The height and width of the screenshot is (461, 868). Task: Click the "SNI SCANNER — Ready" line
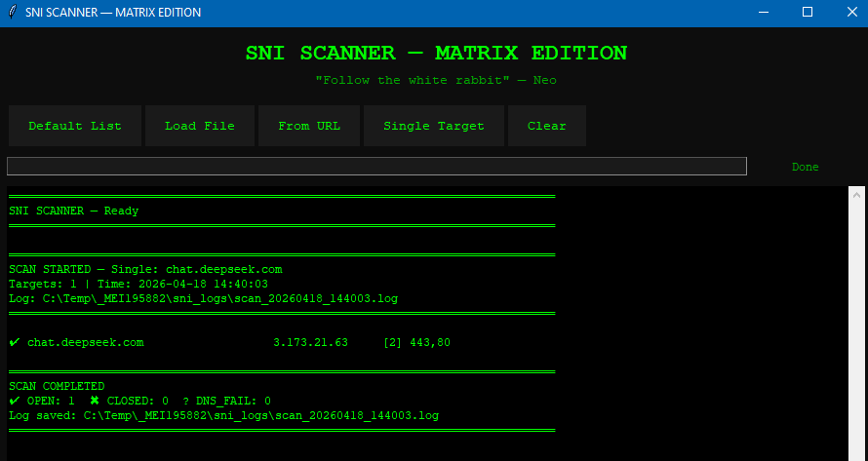(73, 211)
